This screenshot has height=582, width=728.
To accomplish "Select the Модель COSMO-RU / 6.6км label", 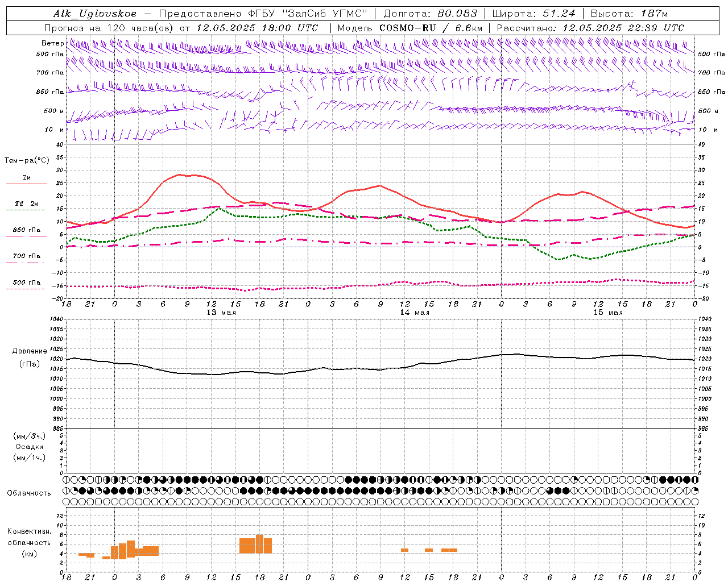I will (410, 28).
